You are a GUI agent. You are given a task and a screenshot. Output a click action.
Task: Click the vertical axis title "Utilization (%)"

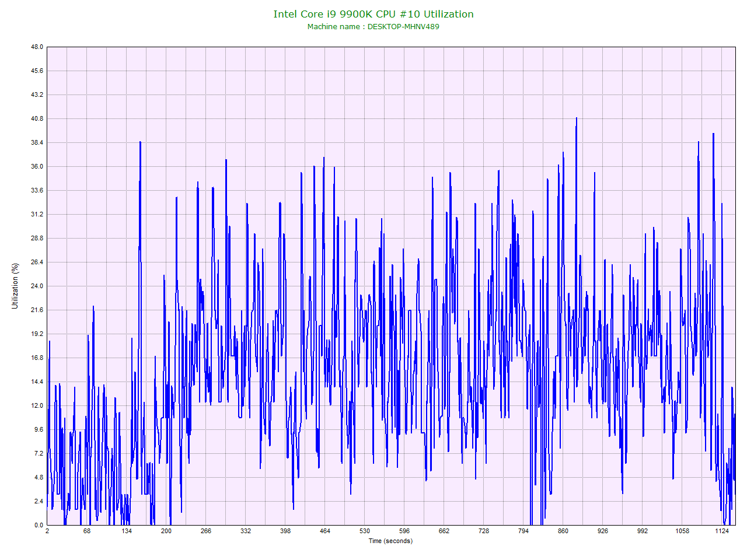(x=15, y=286)
